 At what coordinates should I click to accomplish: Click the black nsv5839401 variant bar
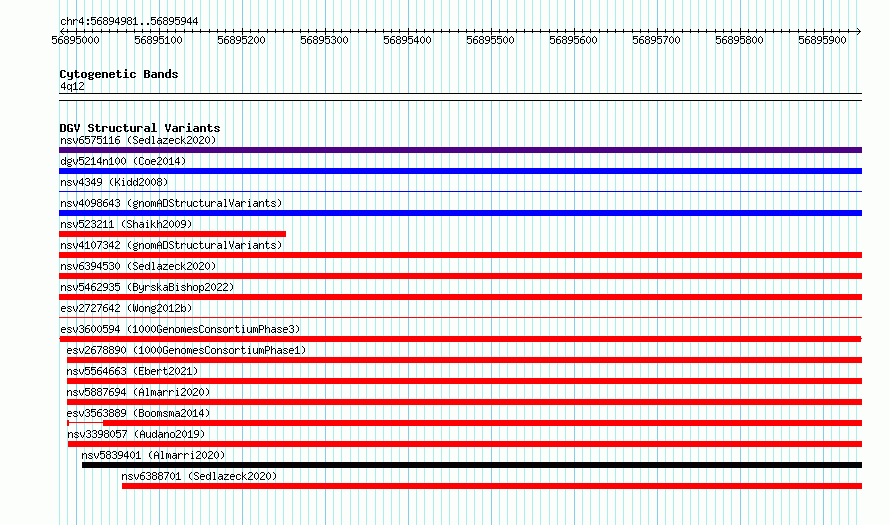coord(472,465)
